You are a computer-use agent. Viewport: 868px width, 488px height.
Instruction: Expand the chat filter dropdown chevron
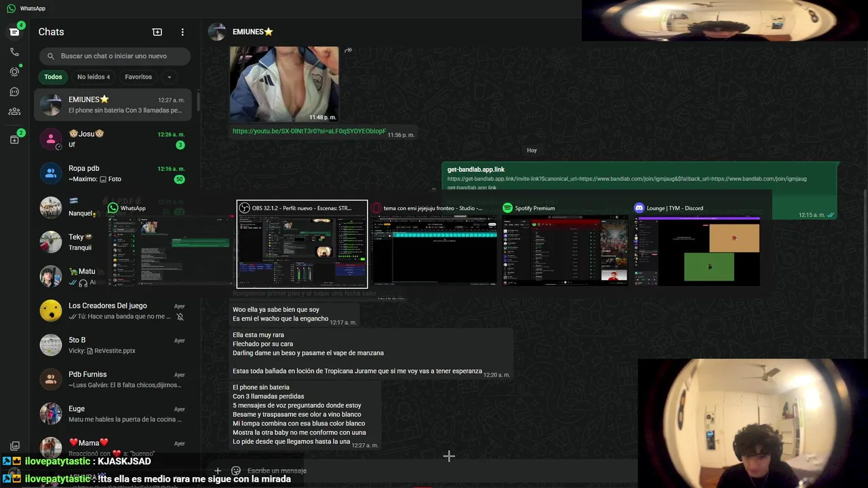pyautogui.click(x=170, y=77)
